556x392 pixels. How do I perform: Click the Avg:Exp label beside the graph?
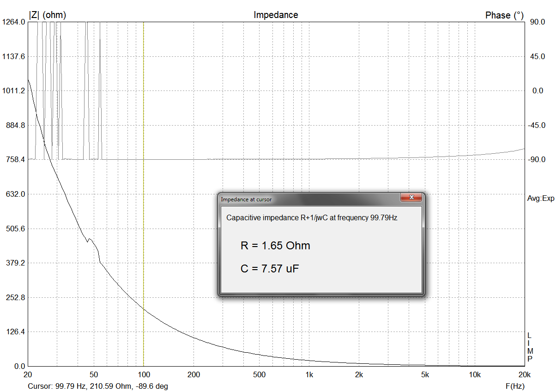(x=540, y=199)
